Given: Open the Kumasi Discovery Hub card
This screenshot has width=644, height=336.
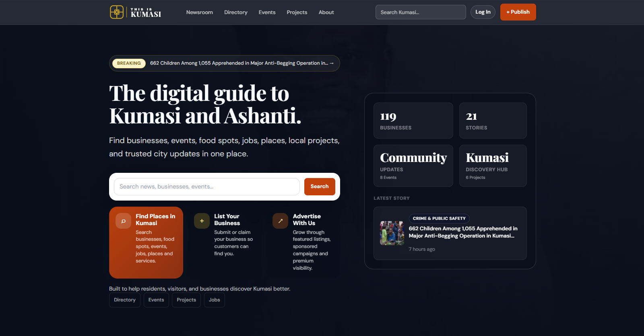Looking at the screenshot, I should (x=493, y=166).
